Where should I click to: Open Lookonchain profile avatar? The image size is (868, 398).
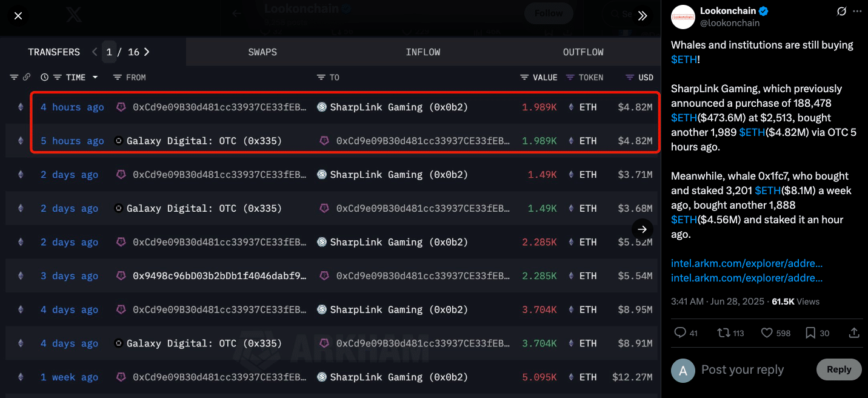pos(683,17)
